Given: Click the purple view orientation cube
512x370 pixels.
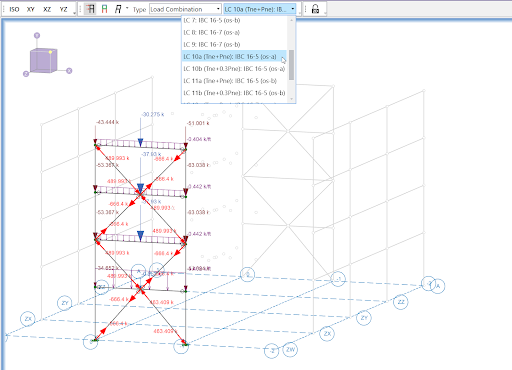Looking at the screenshot, I should [43, 60].
